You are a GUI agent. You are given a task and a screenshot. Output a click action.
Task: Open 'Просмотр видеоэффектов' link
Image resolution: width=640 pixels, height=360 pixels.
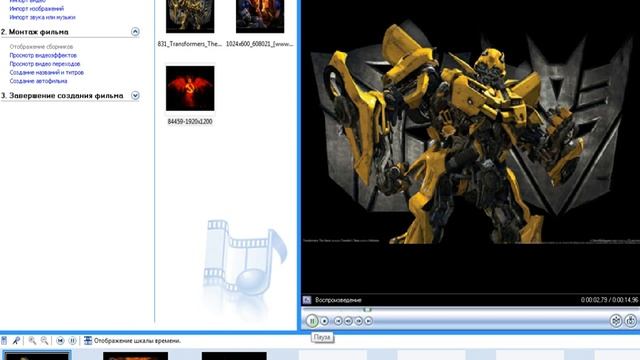pos(43,55)
